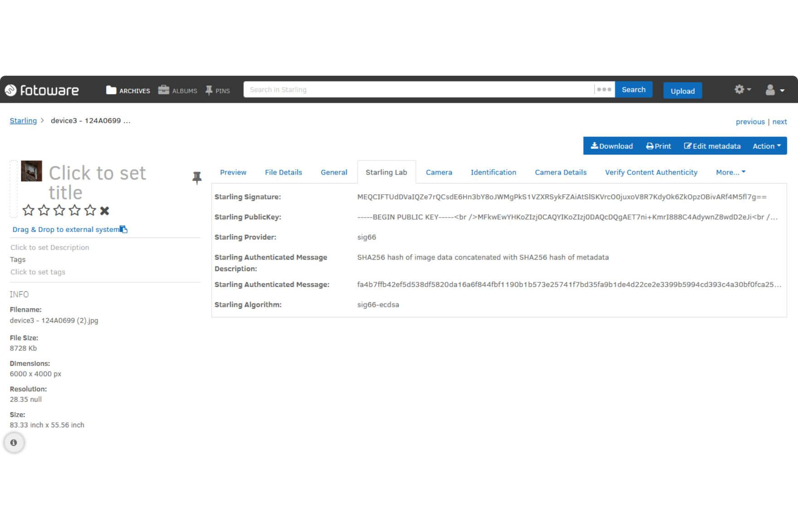Click the Starling PublicKey value
Viewport: 798px width, 532px height.
pyautogui.click(x=567, y=217)
